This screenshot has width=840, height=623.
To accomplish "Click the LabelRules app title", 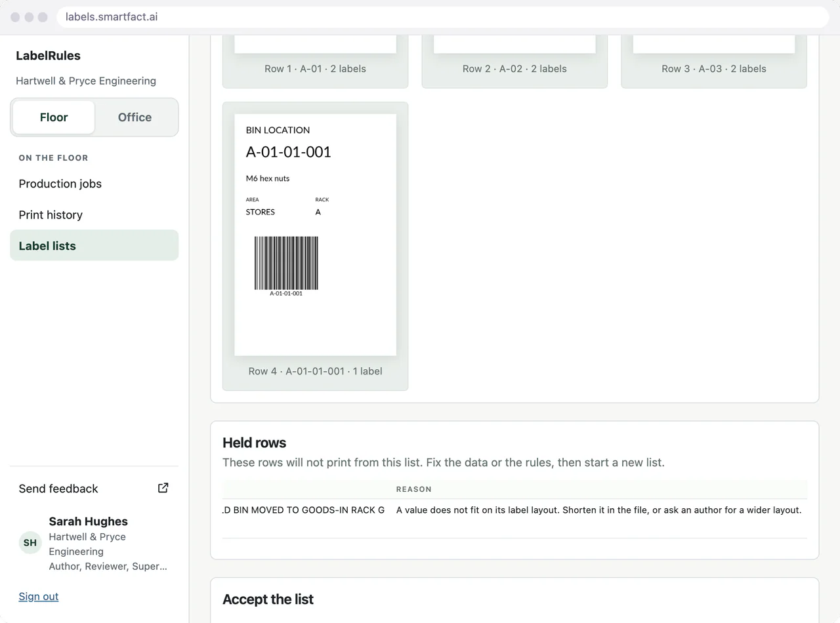I will [48, 56].
